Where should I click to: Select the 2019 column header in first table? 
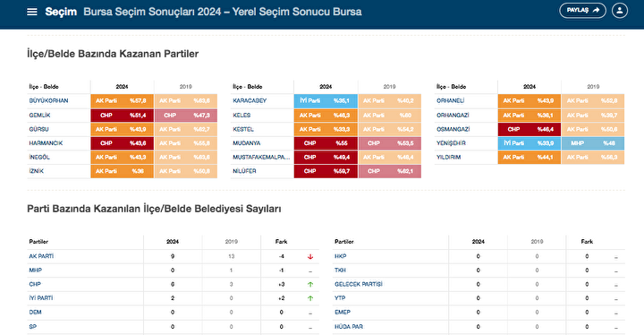(x=186, y=87)
